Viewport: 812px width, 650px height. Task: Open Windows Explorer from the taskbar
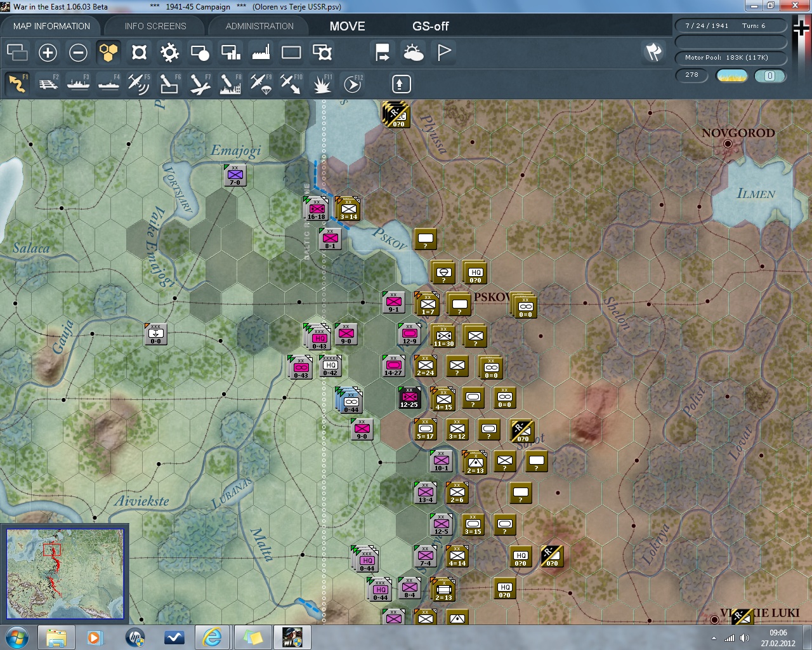point(56,637)
